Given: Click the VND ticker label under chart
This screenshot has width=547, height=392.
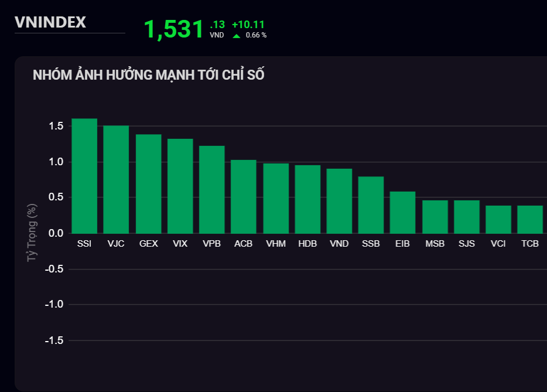Looking at the screenshot, I should (x=339, y=244).
